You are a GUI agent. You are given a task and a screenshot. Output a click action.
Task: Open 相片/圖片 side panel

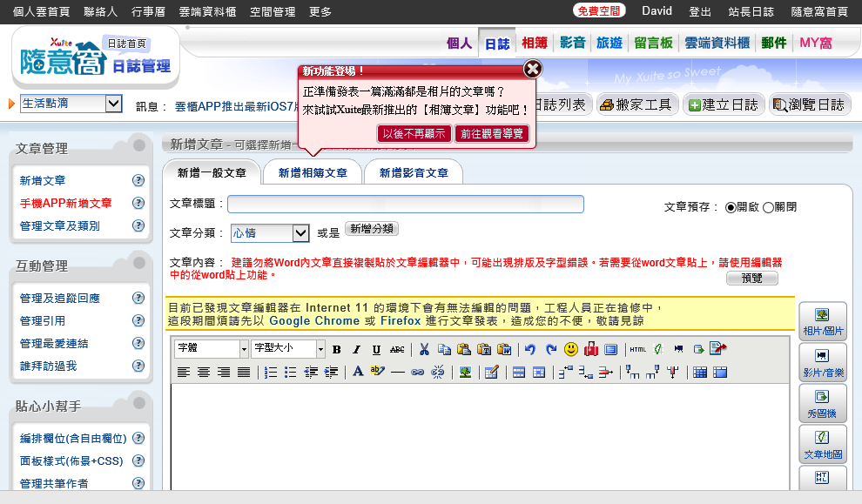[x=823, y=321]
